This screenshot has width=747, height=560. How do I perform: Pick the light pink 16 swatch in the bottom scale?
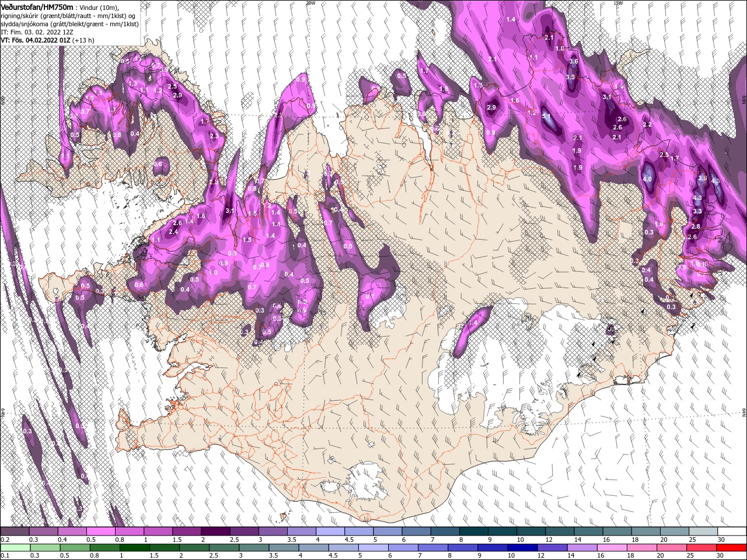(x=612, y=548)
